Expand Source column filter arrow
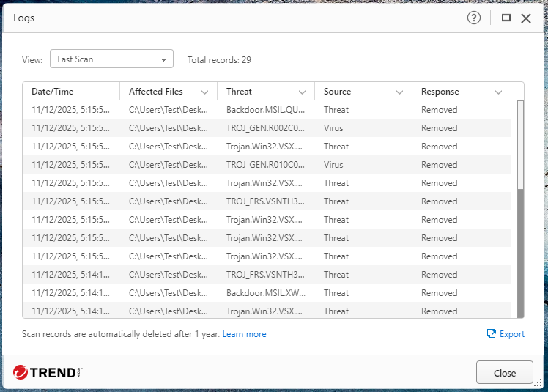The height and width of the screenshot is (392, 548). click(x=399, y=92)
